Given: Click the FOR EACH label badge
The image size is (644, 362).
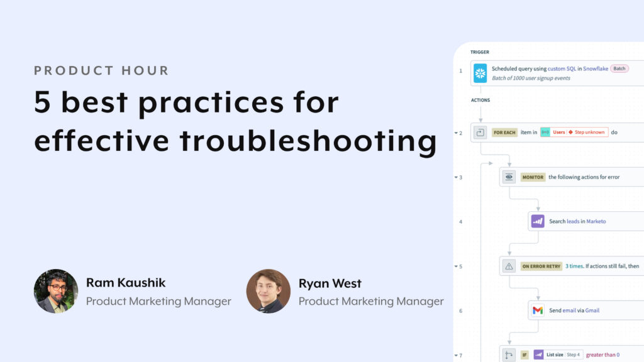Looking at the screenshot, I should [504, 133].
